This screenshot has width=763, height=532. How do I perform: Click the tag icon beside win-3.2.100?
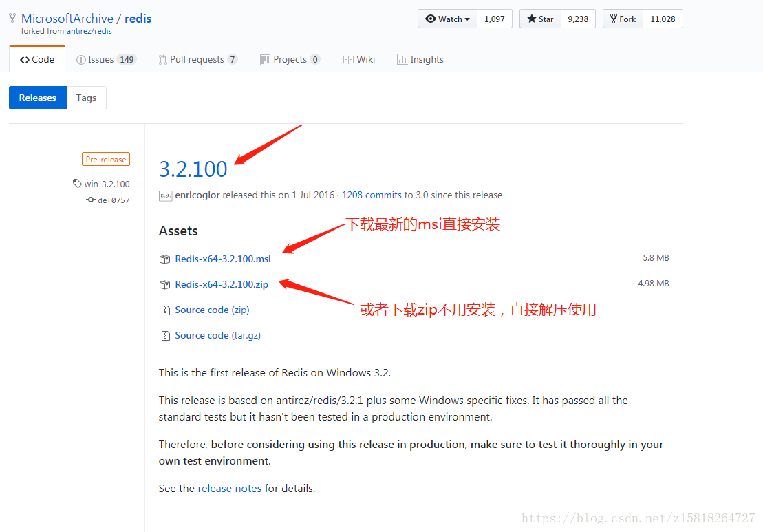tap(77, 183)
